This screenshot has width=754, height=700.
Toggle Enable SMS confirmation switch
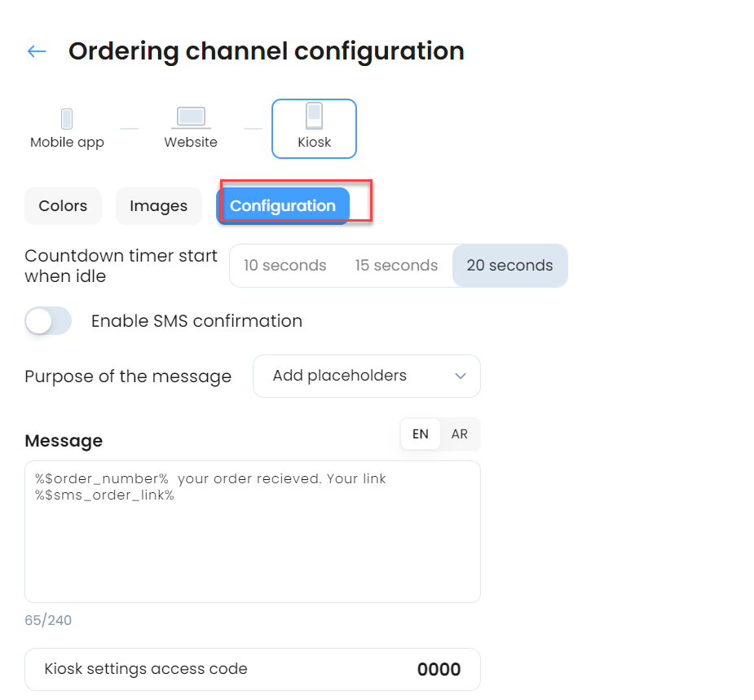48,321
